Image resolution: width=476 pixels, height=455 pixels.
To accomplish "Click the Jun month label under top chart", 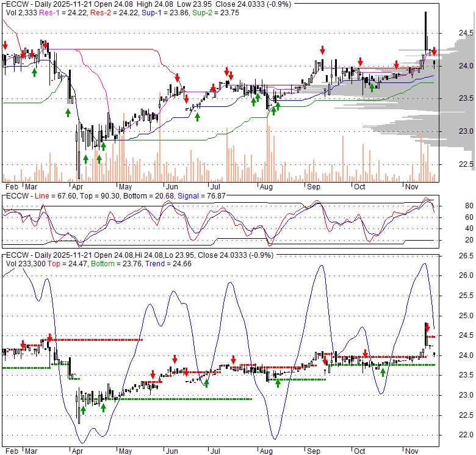I will pyautogui.click(x=172, y=186).
